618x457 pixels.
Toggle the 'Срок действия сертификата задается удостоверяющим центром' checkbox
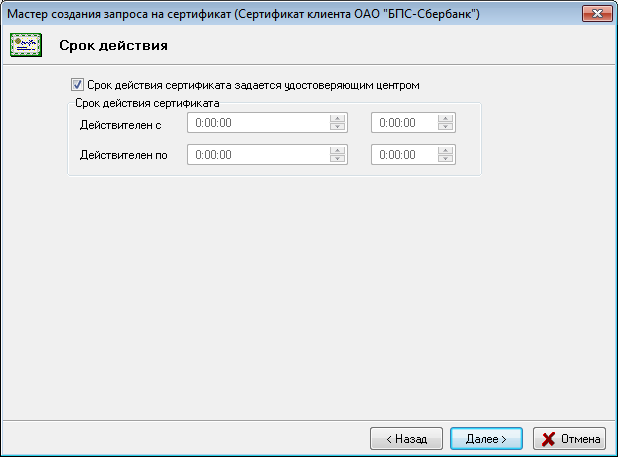78,86
